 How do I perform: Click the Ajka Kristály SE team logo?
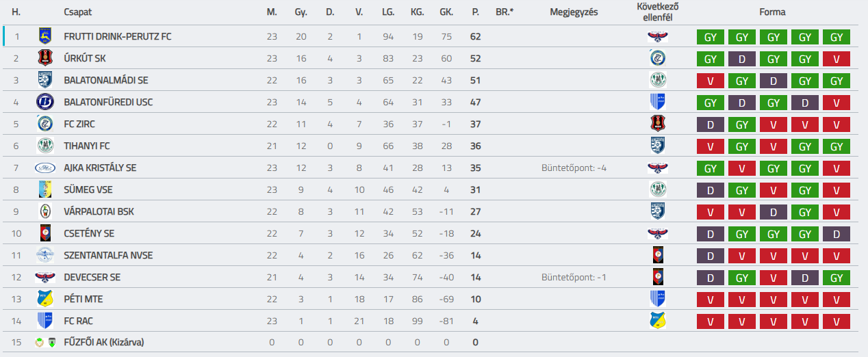(45, 168)
